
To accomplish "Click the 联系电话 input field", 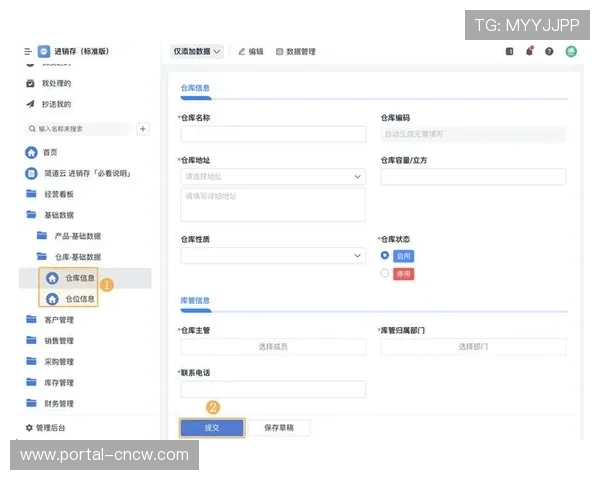I will pos(273,389).
